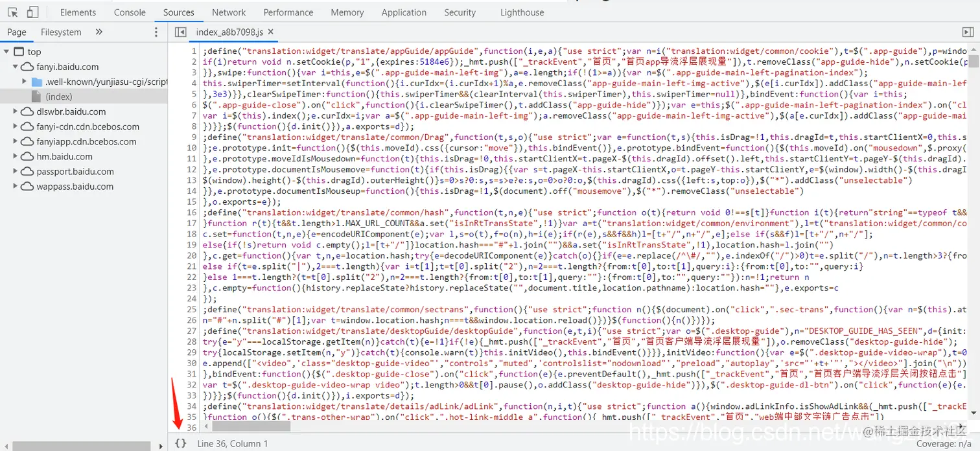Click the navigator horizontal scrollbar thumb

point(81,446)
